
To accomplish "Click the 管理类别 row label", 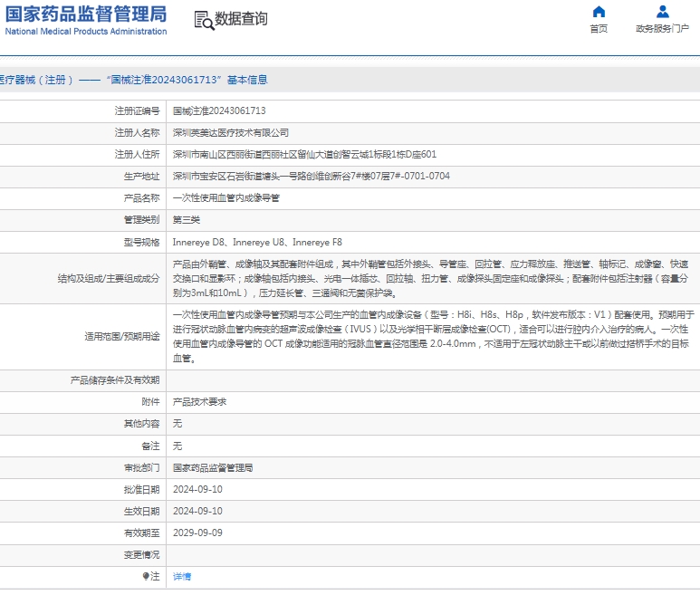I will [141, 220].
